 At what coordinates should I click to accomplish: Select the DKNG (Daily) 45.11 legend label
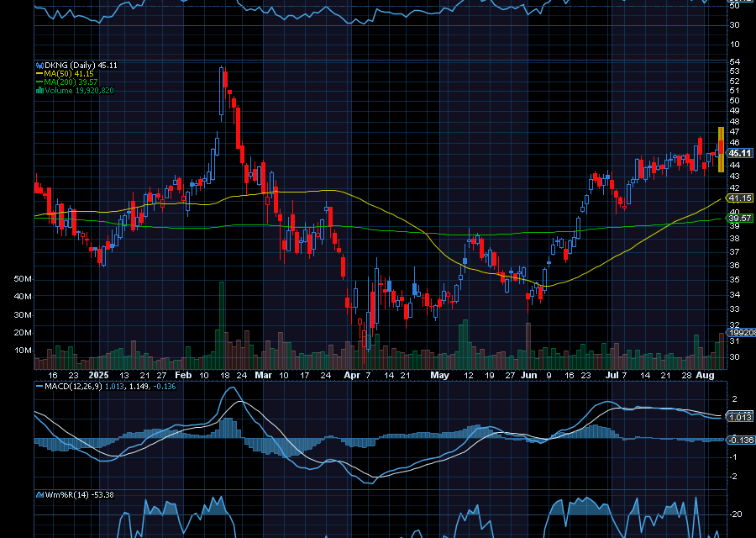coord(81,65)
